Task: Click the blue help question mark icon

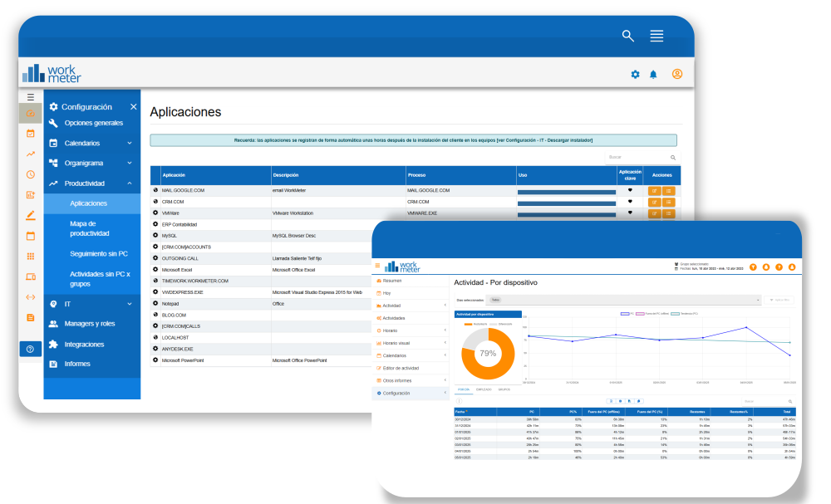Action: 31,349
